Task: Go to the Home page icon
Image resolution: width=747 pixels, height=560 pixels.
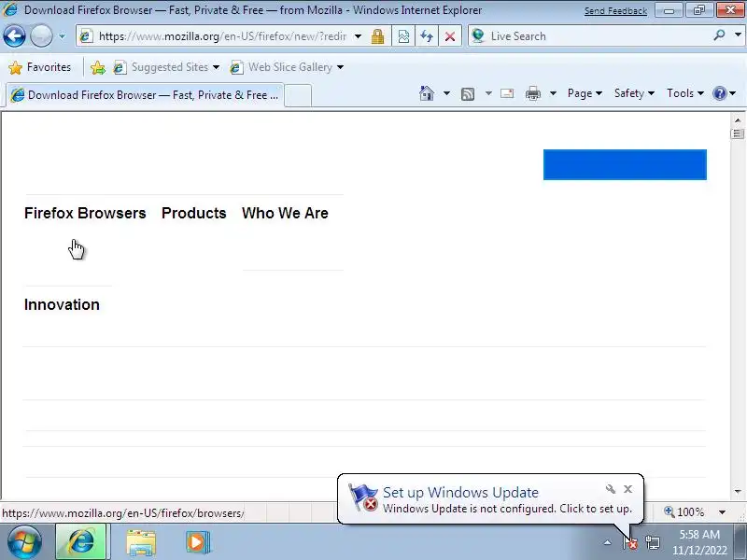Action: pos(427,93)
